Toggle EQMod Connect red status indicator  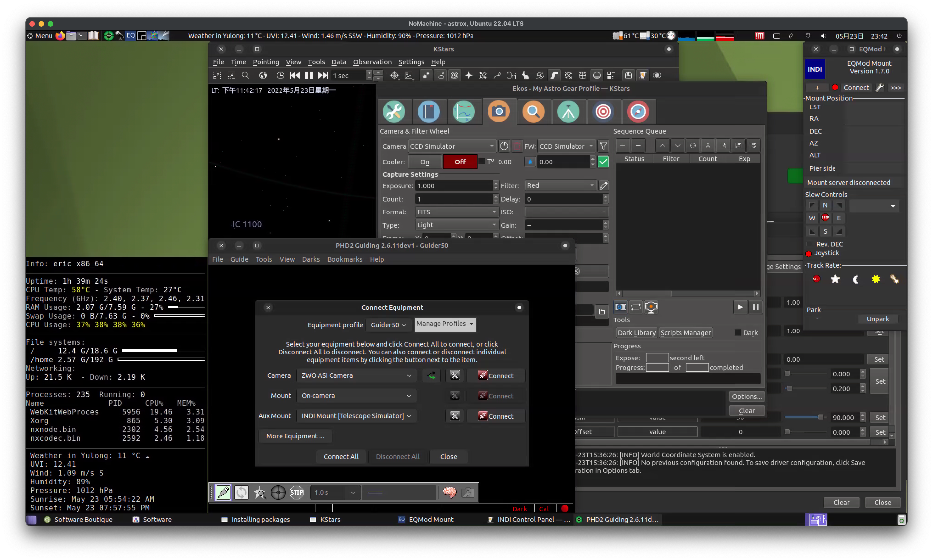coord(835,87)
